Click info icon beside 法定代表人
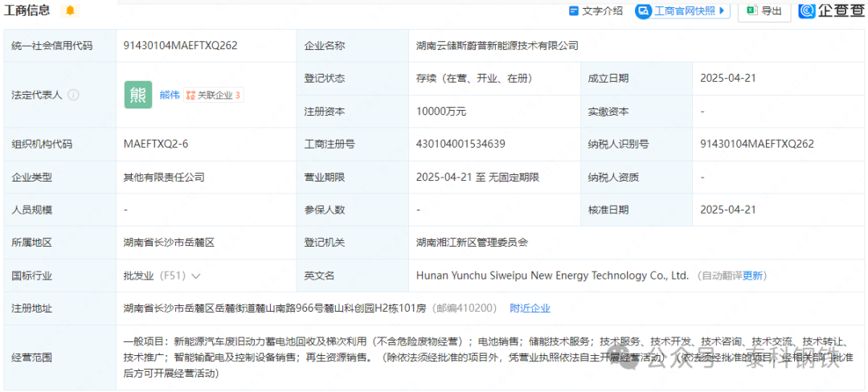 [x=73, y=95]
